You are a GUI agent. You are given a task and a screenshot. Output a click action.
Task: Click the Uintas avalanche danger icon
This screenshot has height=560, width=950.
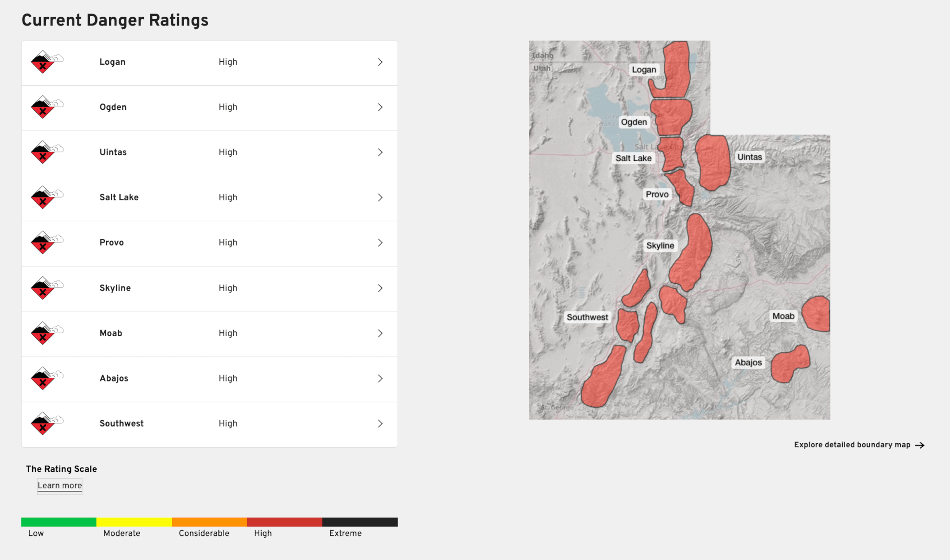tap(45, 152)
